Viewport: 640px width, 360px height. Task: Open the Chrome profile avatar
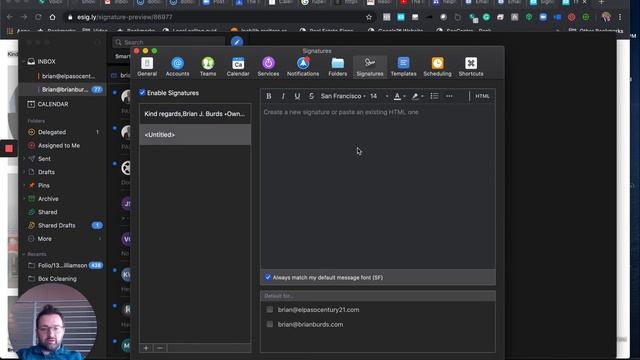point(606,17)
